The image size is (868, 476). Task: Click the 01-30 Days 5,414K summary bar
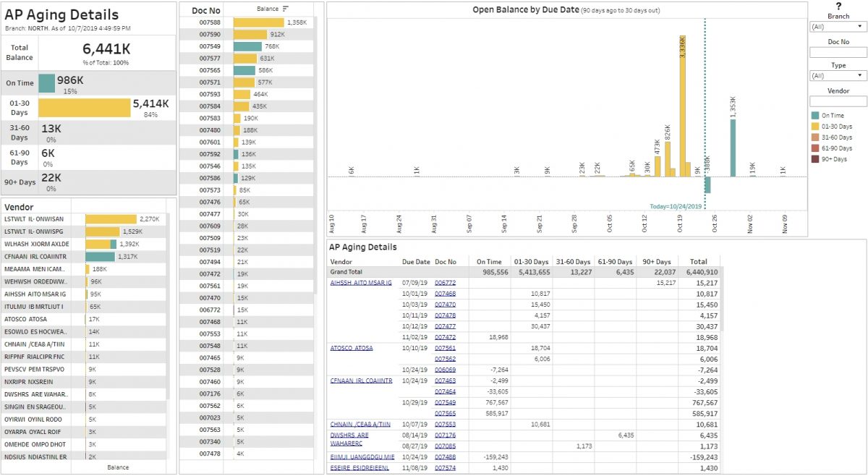[x=84, y=108]
